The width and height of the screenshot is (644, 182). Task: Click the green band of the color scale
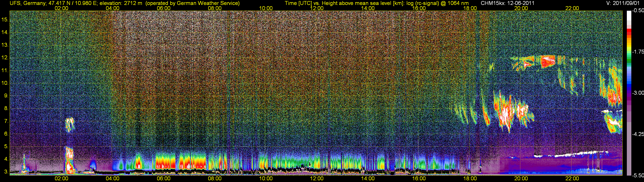629,59
